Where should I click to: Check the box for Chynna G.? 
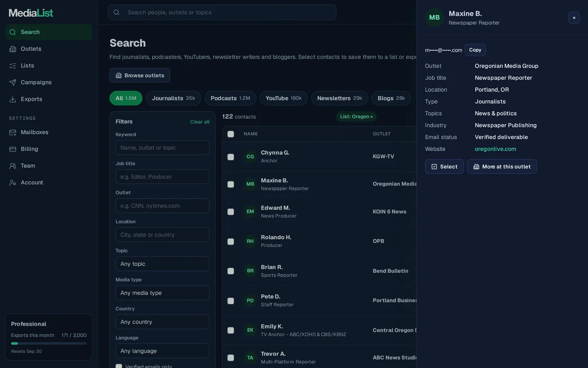pos(231,157)
